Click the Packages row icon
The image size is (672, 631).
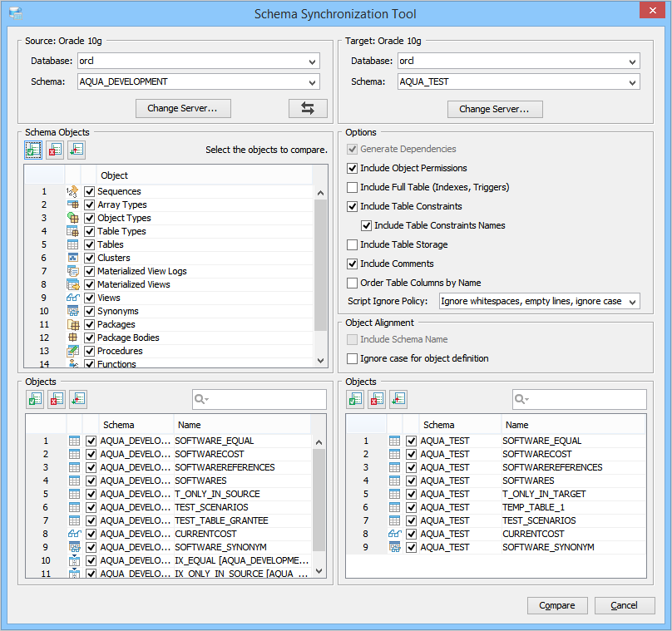(x=73, y=324)
